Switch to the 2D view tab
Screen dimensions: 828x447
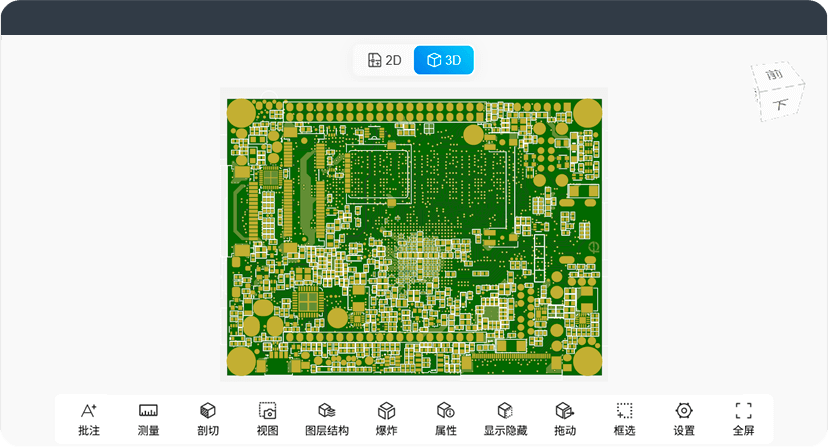[x=385, y=60]
